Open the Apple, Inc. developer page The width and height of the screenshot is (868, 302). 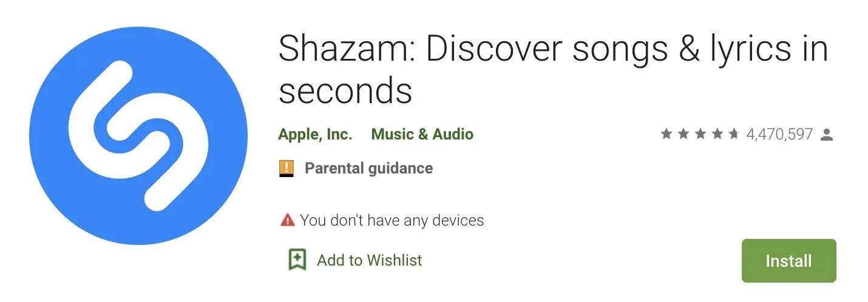point(315,135)
